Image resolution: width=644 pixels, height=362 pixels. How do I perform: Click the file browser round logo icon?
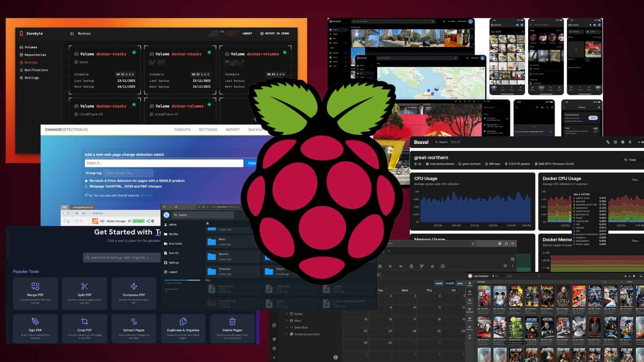tap(167, 215)
